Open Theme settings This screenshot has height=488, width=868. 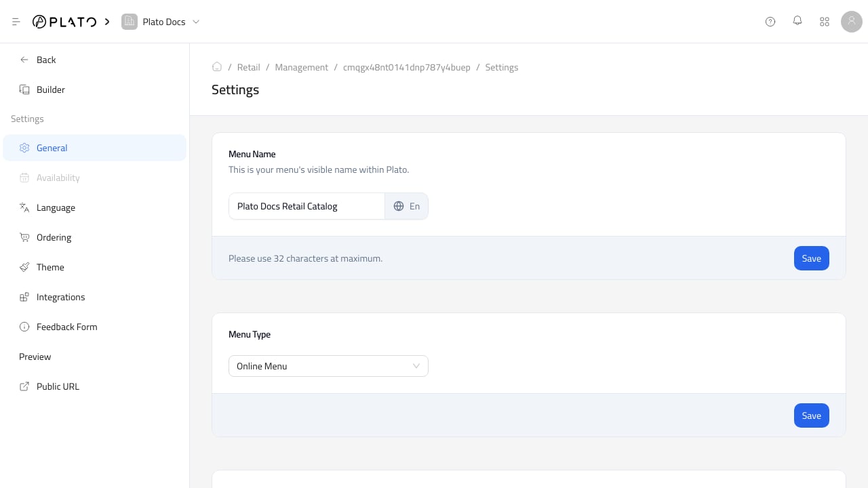tap(95, 267)
